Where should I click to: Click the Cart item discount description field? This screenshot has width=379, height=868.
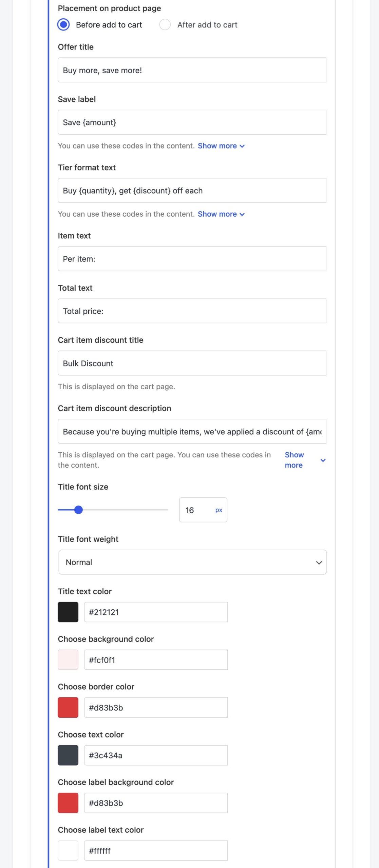(192, 431)
